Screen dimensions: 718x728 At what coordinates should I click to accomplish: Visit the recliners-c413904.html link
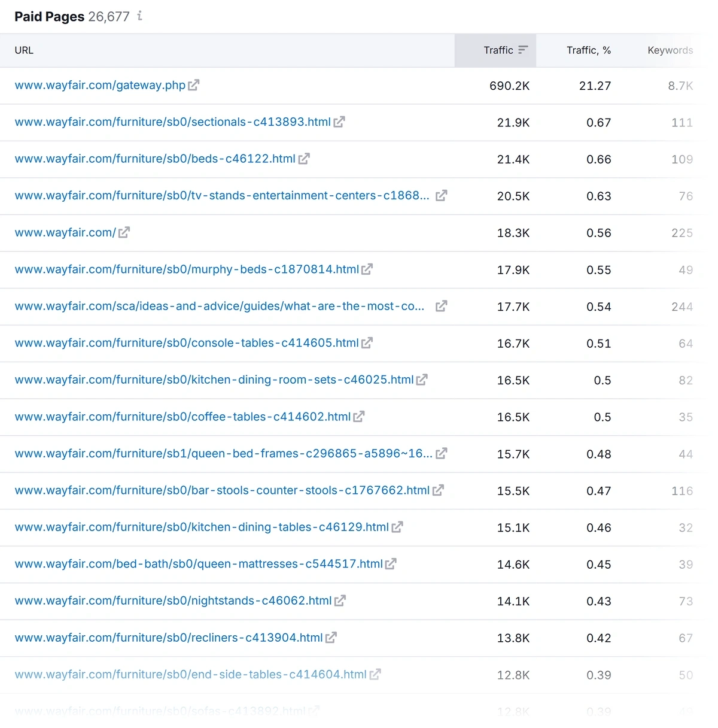pyautogui.click(x=169, y=638)
